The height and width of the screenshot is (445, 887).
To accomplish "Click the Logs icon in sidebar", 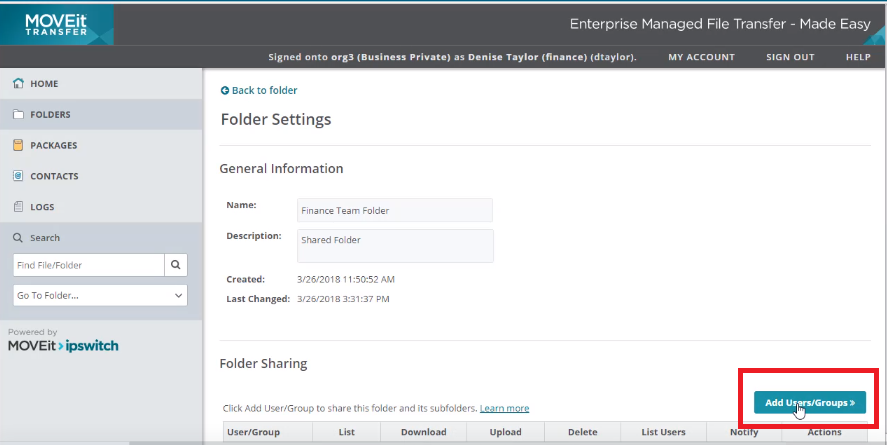I will pos(18,208).
